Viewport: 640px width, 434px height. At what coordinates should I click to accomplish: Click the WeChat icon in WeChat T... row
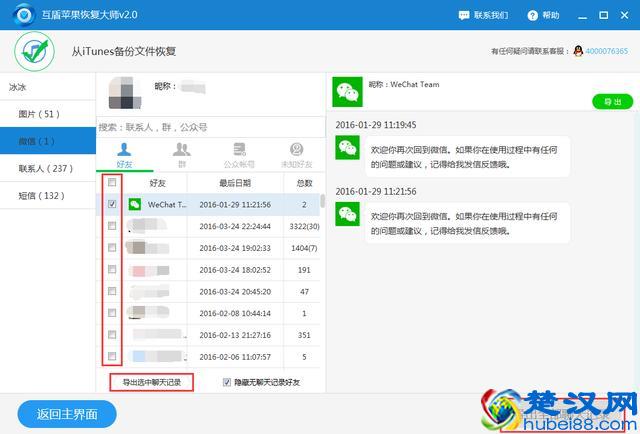point(135,204)
